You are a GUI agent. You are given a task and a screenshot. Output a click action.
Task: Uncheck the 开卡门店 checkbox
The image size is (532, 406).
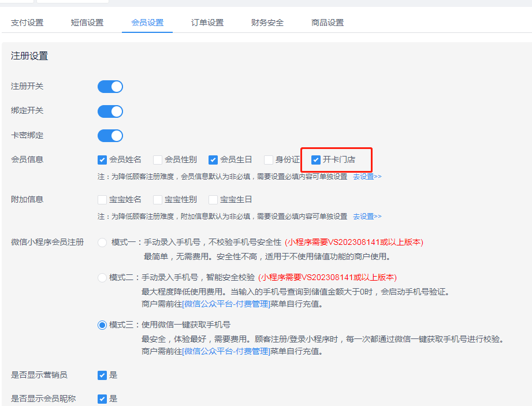pos(316,160)
